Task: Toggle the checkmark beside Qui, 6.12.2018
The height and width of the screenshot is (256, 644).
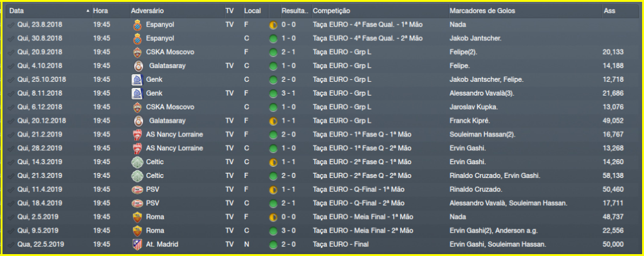Action: click(x=10, y=107)
